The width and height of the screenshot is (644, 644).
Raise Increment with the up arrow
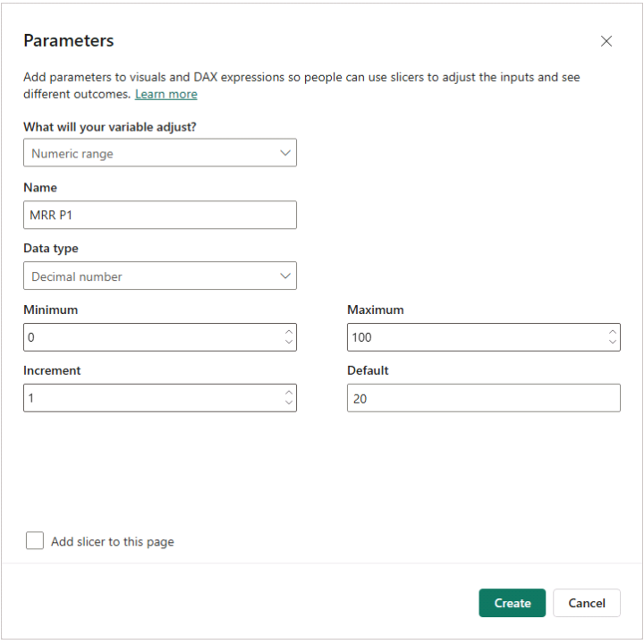click(289, 393)
